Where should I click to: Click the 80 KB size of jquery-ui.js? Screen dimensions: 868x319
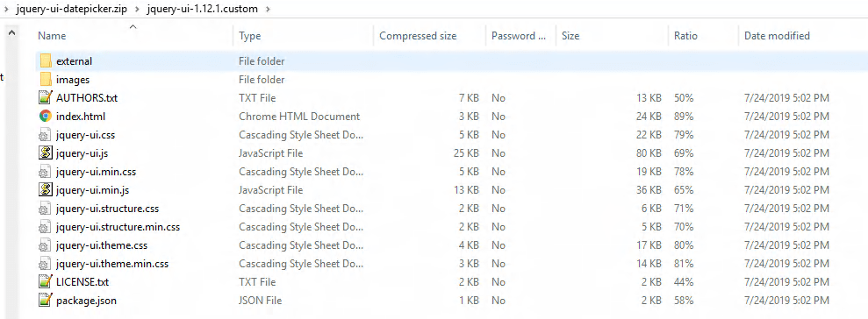pyautogui.click(x=649, y=153)
